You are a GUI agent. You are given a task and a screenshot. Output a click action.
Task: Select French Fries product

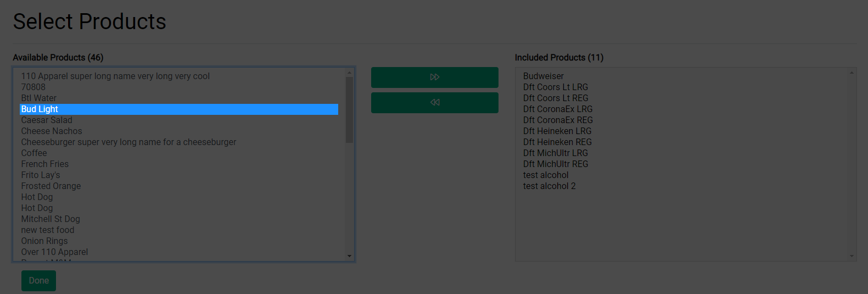[179, 164]
